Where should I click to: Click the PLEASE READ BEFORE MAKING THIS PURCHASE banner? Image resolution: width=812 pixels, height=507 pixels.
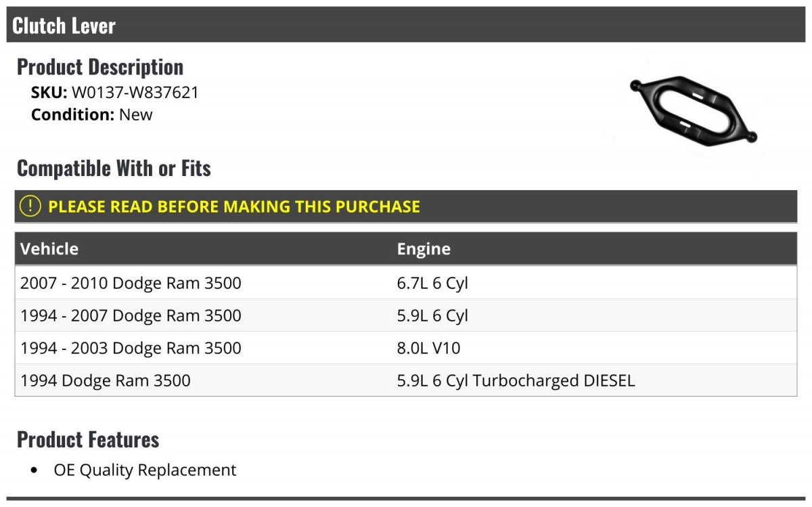[406, 206]
